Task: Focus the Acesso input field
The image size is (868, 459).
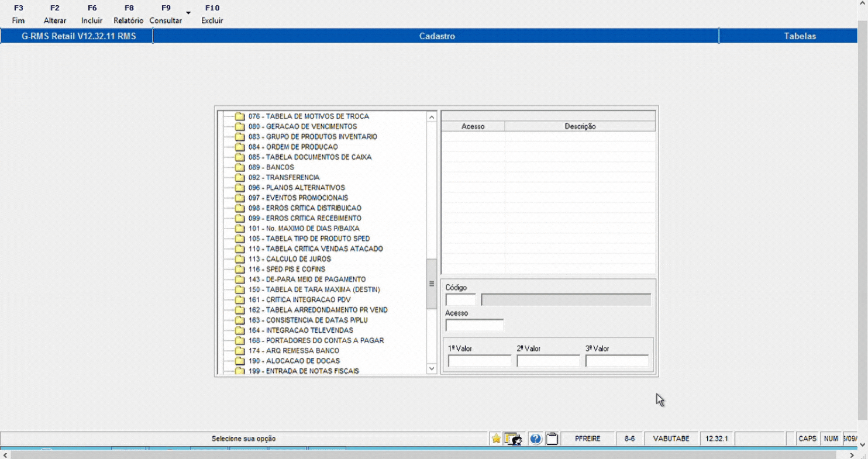Action: (x=474, y=325)
